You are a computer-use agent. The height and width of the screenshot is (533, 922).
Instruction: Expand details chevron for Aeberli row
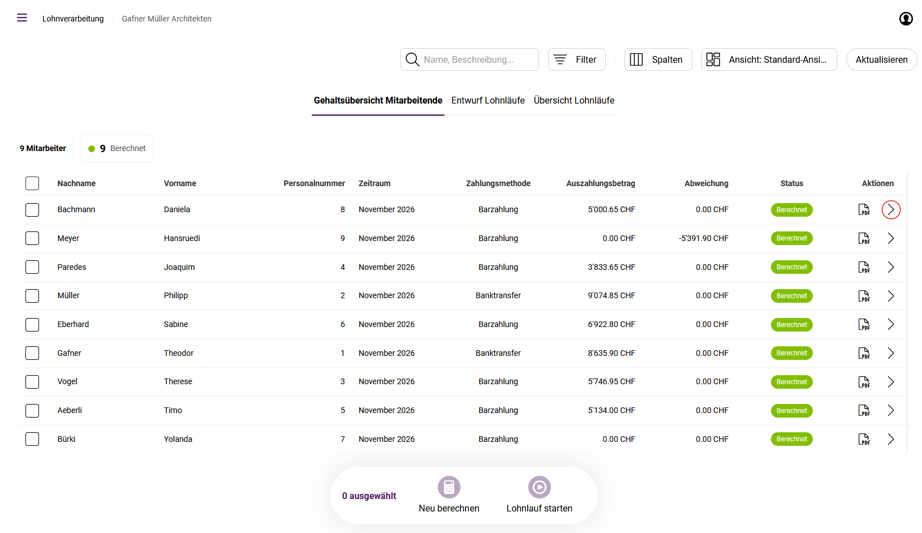point(891,411)
